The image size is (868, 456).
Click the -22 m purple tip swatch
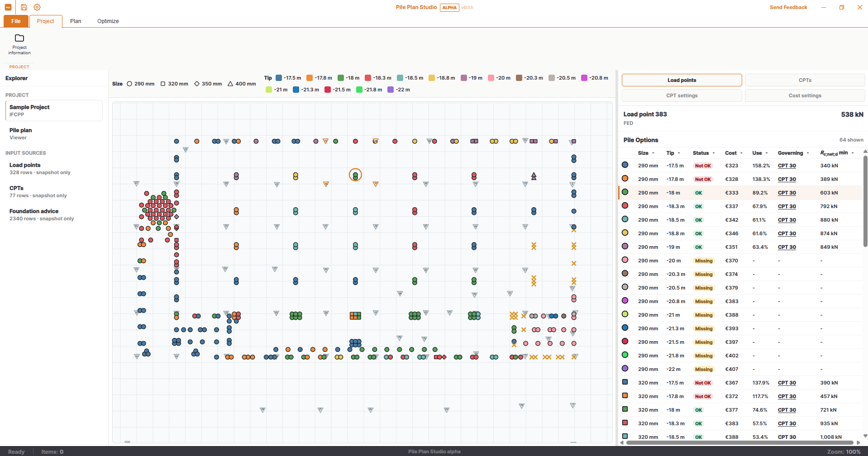tap(391, 90)
